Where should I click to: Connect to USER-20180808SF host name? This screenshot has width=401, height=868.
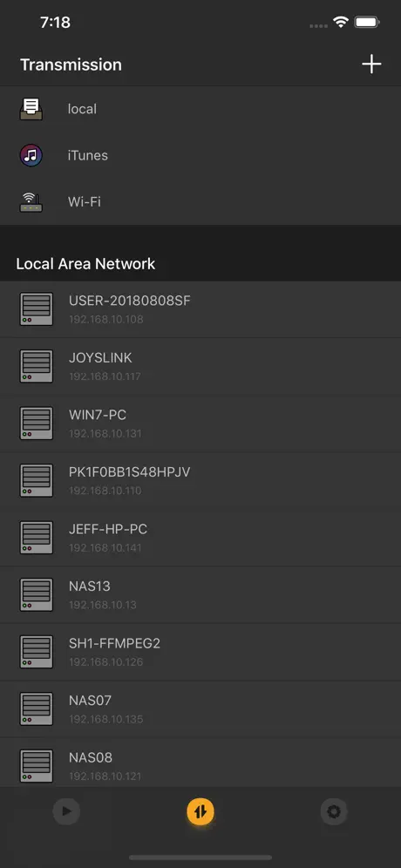pos(130,301)
